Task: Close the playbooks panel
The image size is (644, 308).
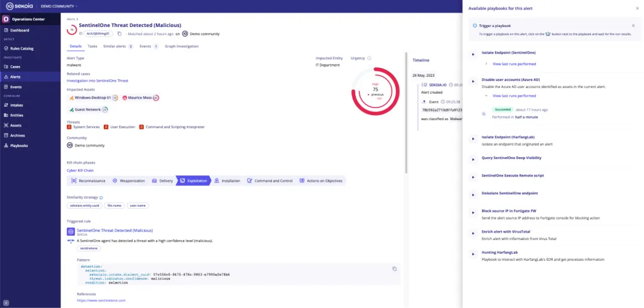Action: (x=638, y=8)
